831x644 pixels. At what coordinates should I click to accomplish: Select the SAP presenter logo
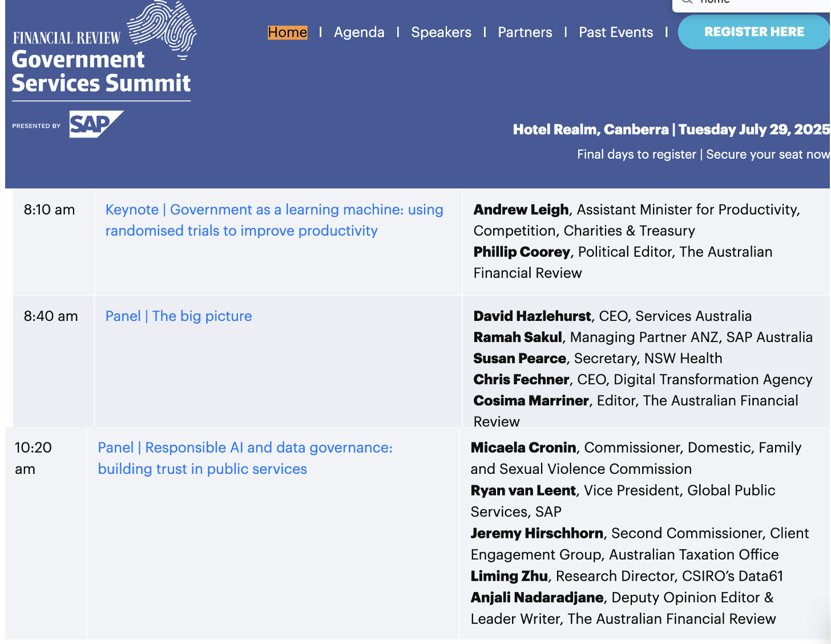pos(95,124)
